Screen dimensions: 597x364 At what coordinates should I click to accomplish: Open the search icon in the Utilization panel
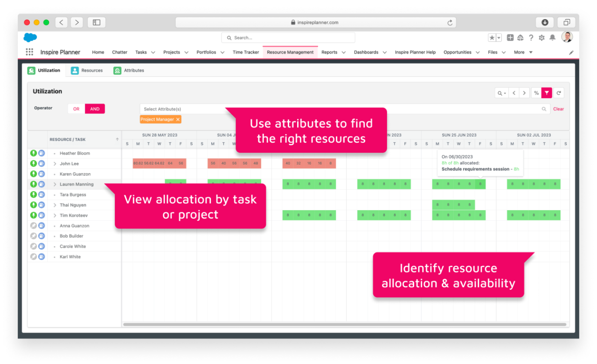(x=500, y=93)
